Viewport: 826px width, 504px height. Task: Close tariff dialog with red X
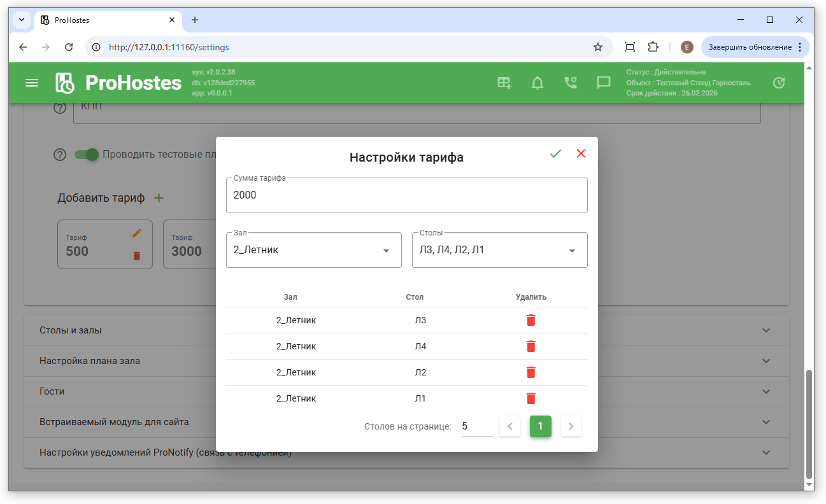pos(581,153)
